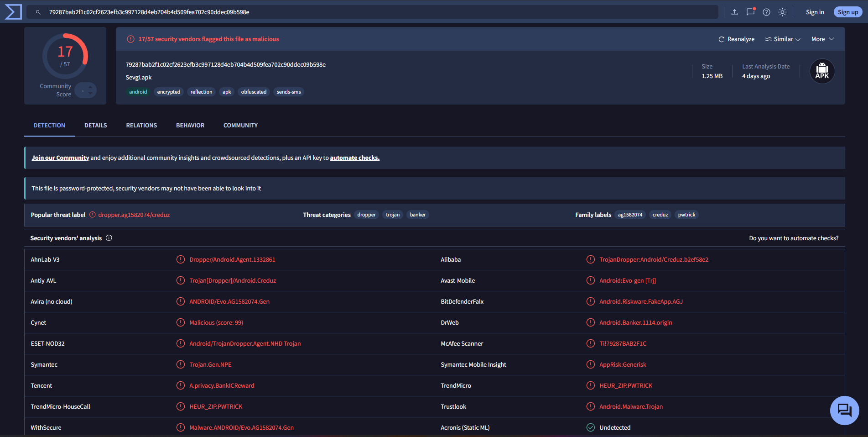Click the creduz family label
This screenshot has width=868, height=437.
pos(660,215)
